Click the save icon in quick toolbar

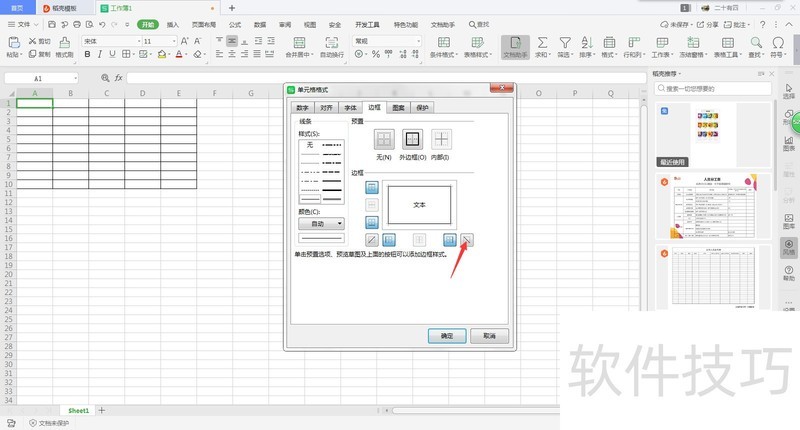pyautogui.click(x=52, y=24)
